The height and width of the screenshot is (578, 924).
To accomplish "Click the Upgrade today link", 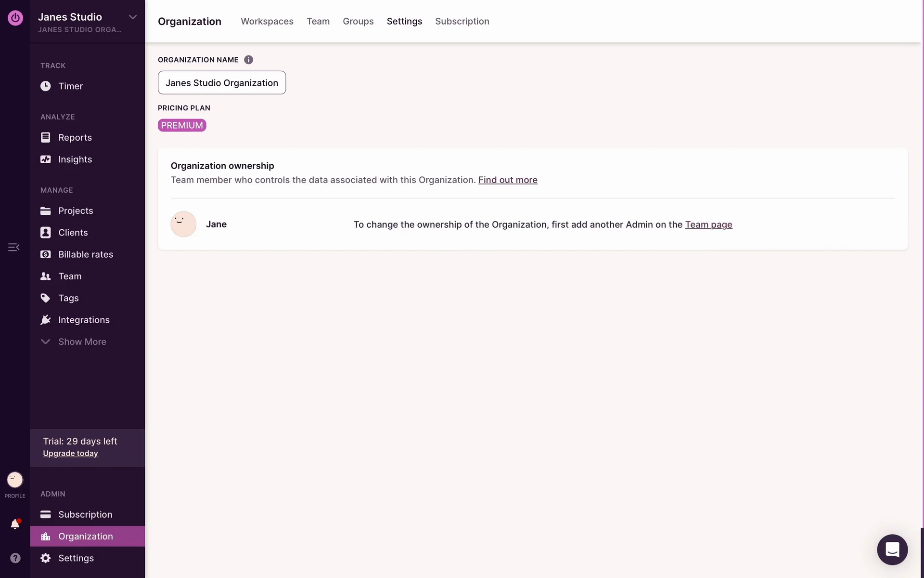I will [70, 453].
